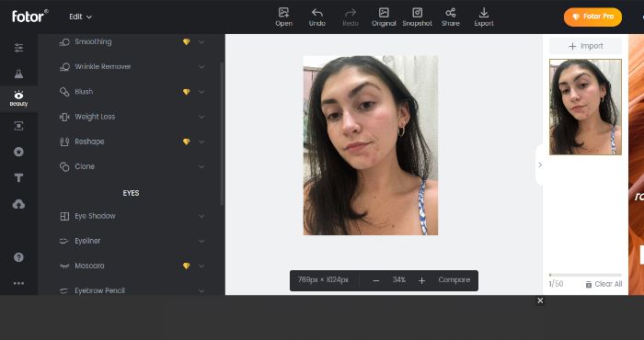The image size is (644, 340).
Task: Click the tools panel scrollbar
Action: 223,134
